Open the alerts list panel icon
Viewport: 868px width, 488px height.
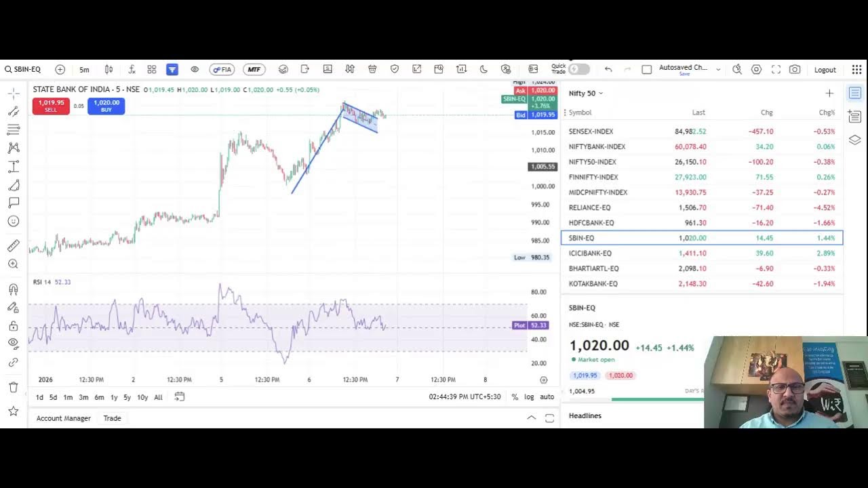coord(855,117)
